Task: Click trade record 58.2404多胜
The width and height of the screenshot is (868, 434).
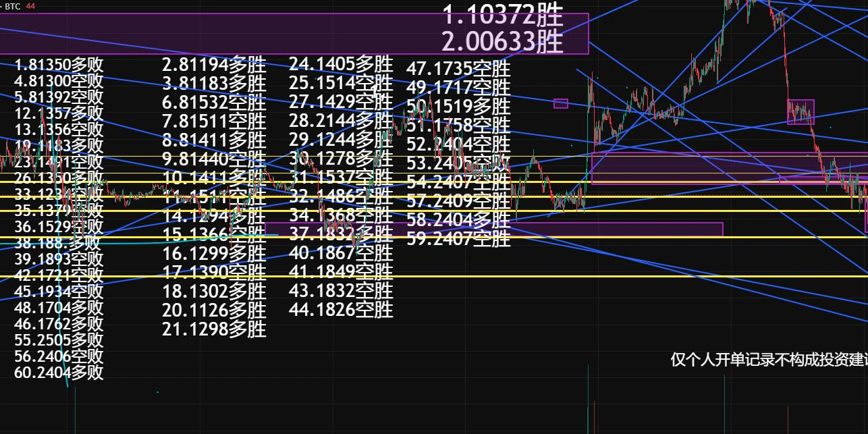Action: [458, 219]
